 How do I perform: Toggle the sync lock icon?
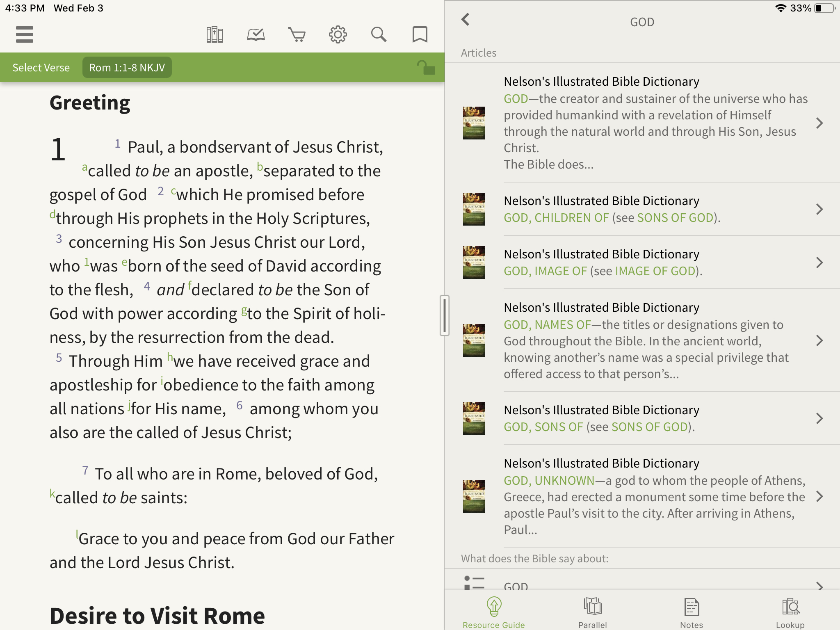pos(426,67)
